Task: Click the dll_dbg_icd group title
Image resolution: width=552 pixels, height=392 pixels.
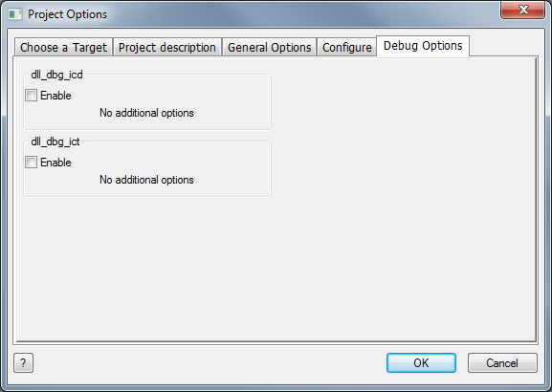Action: coord(56,75)
